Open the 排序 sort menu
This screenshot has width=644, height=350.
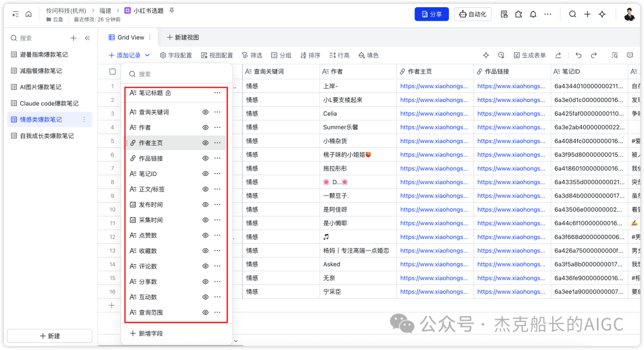click(310, 55)
